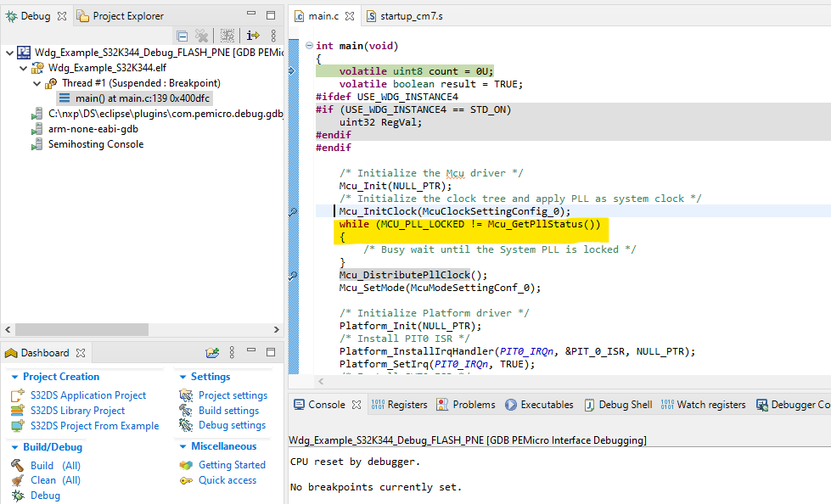Screen dimensions: 831x504
Task: Click Mcu_InitClock(McuClockSettingConfig_0) code line
Action: click(455, 211)
